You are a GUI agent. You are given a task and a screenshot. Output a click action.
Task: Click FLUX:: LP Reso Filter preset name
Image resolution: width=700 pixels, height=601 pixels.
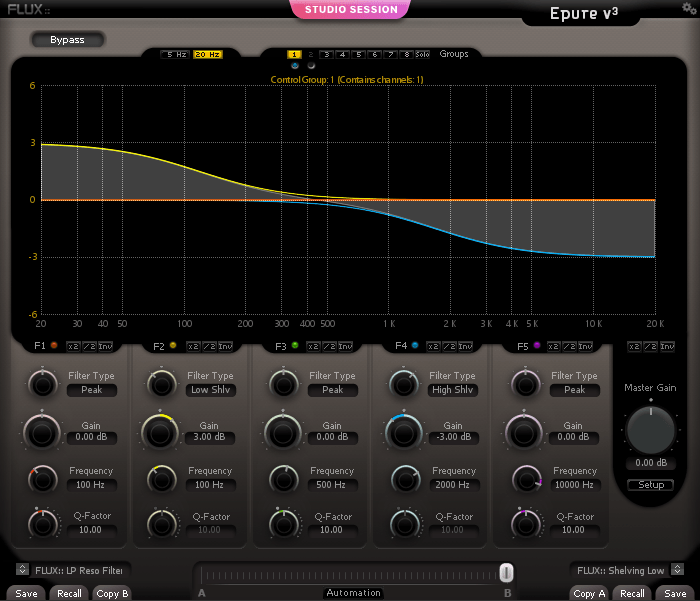click(x=79, y=571)
